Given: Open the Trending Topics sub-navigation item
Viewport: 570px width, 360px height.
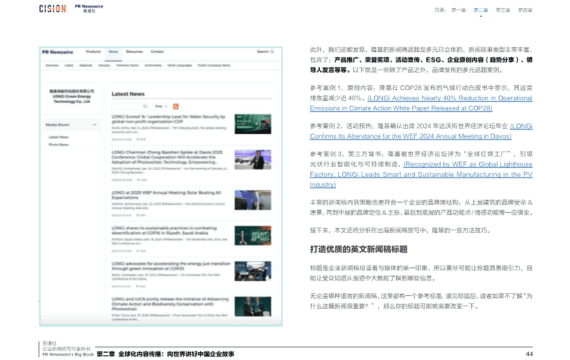Looking at the screenshot, I should pos(127,65).
